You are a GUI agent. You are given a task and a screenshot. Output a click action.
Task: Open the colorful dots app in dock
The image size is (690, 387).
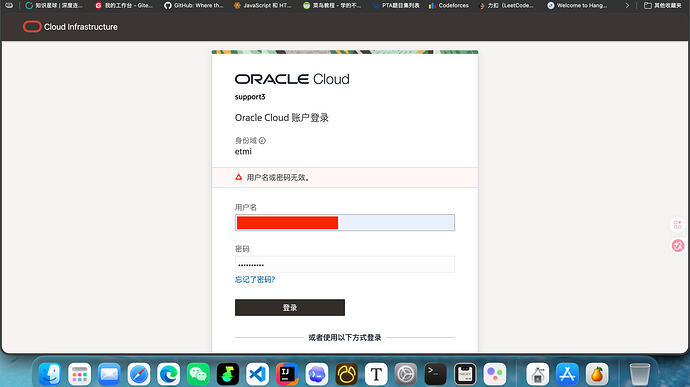[495, 374]
